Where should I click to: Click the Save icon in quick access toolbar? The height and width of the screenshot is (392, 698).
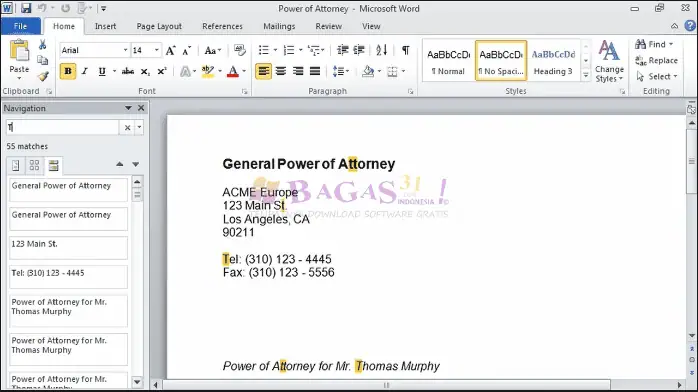click(26, 8)
